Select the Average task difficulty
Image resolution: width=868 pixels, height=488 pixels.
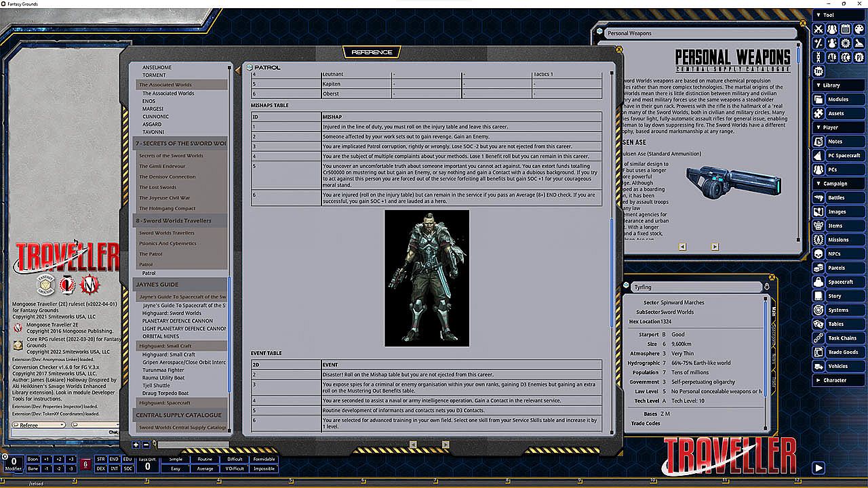click(205, 468)
